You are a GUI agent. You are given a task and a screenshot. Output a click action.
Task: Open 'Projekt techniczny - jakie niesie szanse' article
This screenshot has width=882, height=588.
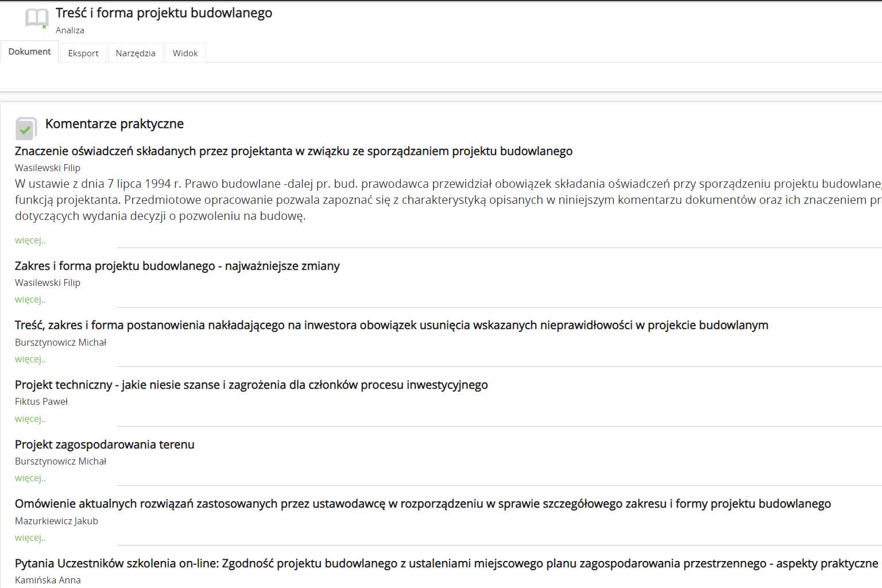pos(251,385)
